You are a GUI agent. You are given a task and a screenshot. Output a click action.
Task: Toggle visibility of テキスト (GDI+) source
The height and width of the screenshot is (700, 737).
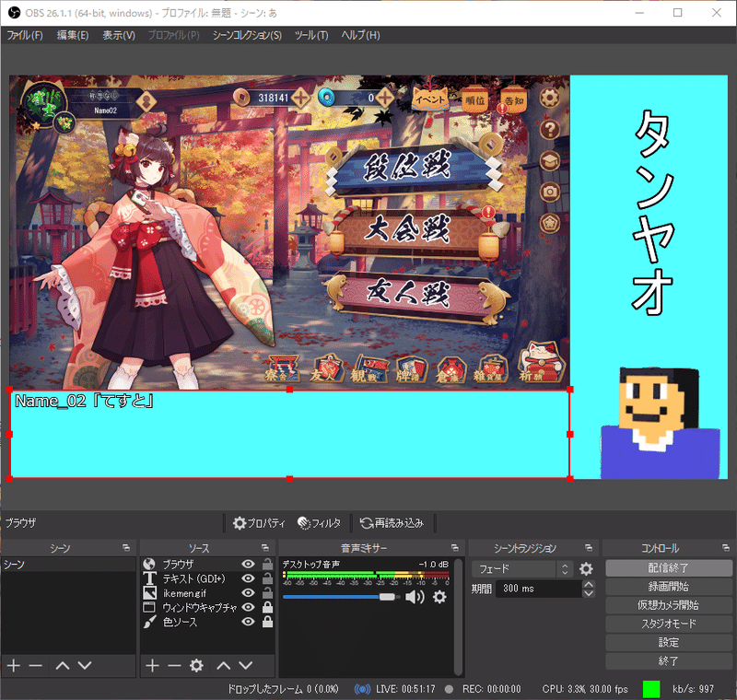[x=248, y=578]
